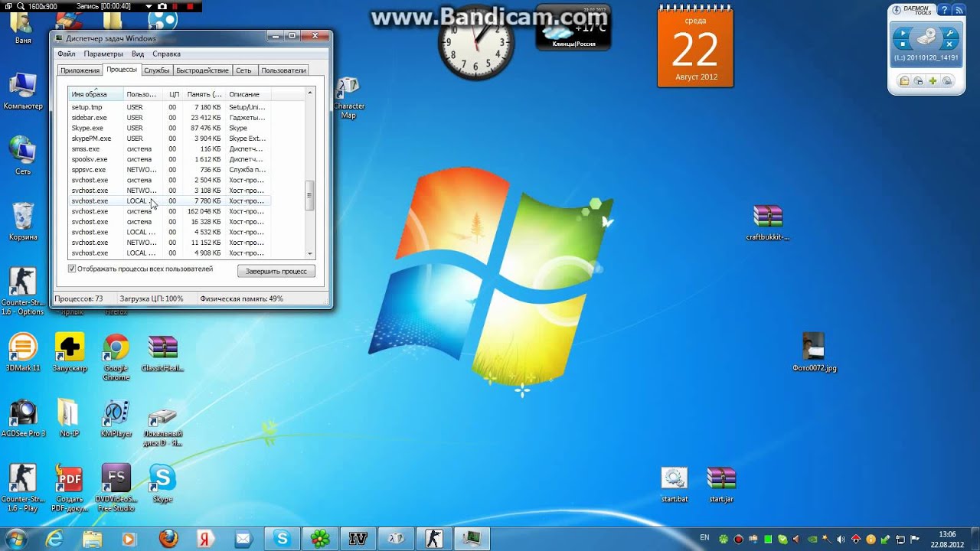This screenshot has width=980, height=551.
Task: Select the start.jar file on the desktop
Action: coord(721,484)
